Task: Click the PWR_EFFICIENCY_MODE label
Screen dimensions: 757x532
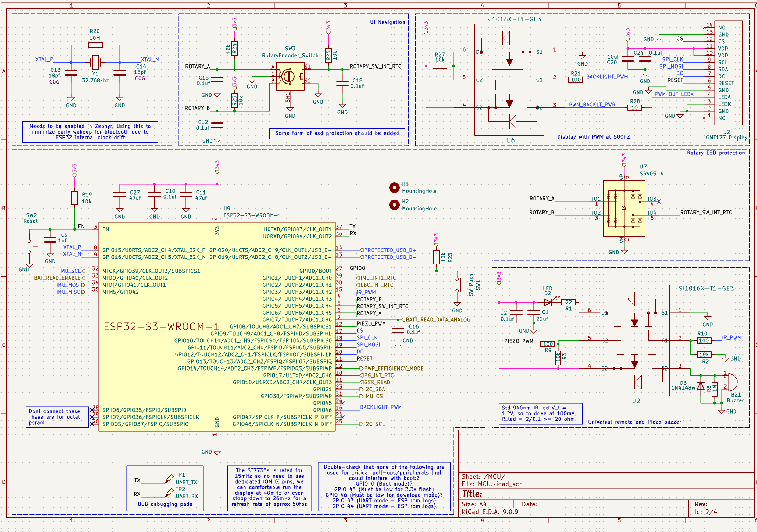Action: [x=391, y=369]
